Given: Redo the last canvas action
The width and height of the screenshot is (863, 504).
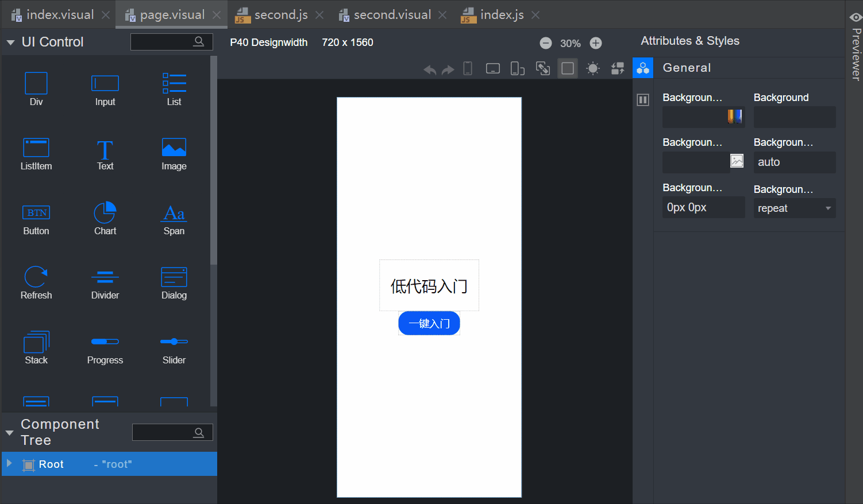Looking at the screenshot, I should (x=448, y=69).
